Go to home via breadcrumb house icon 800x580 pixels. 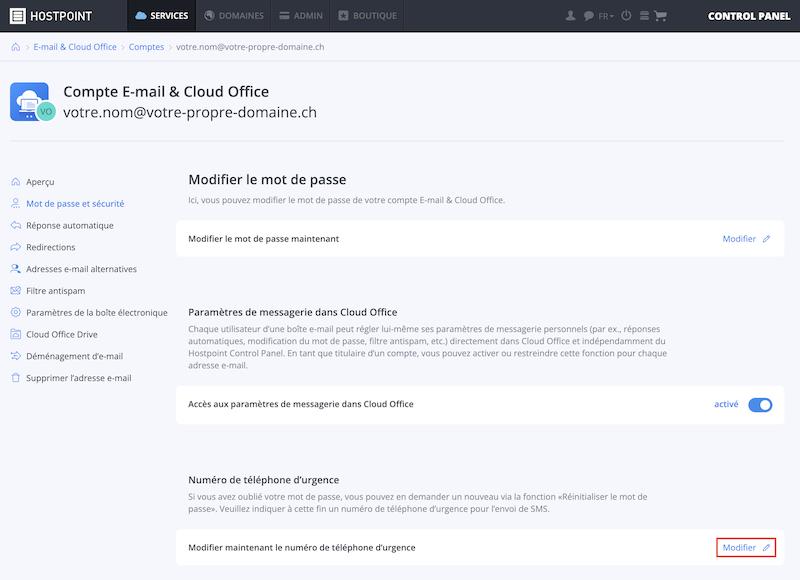pos(16,47)
